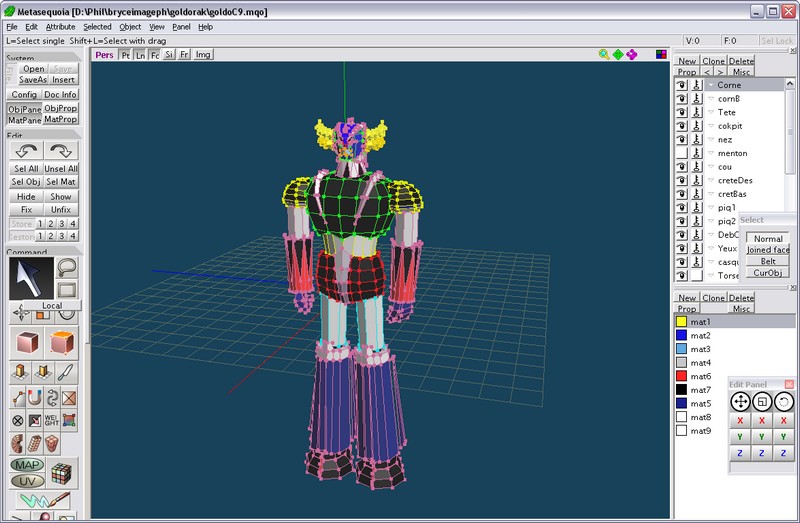Screen dimensions: 800x523
Task: Open the Primitive cube tool
Action: pyautogui.click(x=27, y=342)
